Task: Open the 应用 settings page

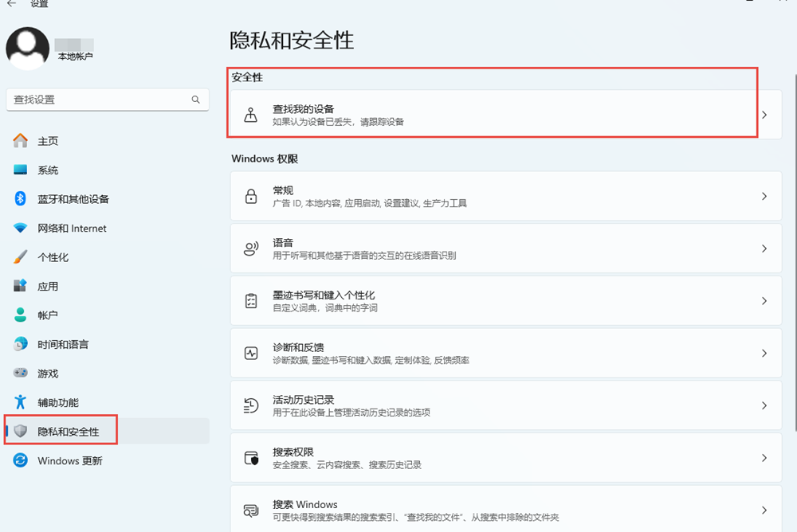Action: tap(48, 287)
